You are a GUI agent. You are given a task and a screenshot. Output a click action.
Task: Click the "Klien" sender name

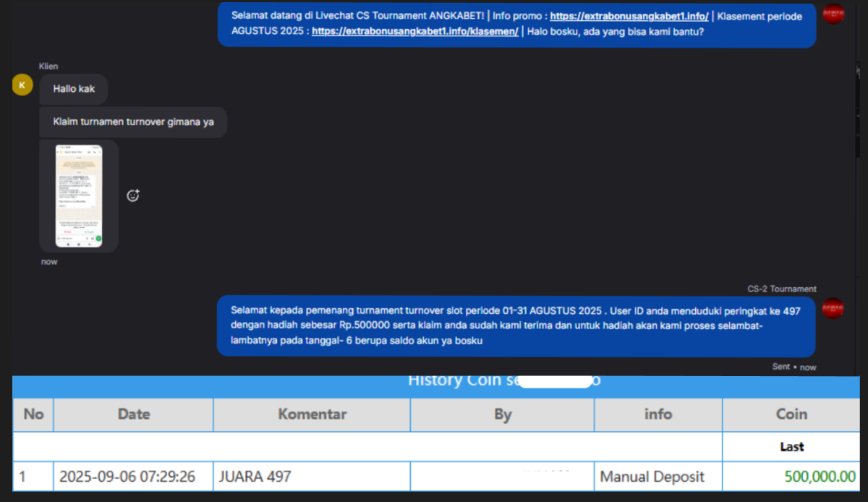point(48,67)
